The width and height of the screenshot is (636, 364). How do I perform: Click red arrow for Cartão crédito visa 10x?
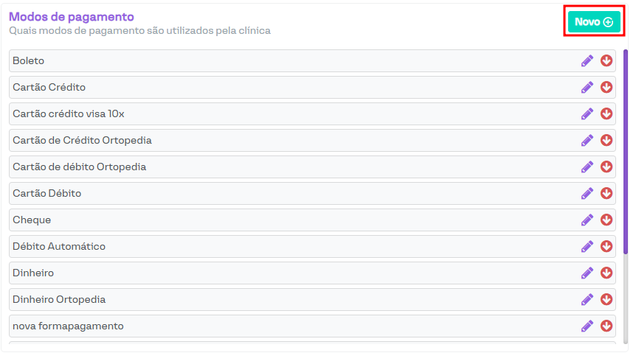606,113
